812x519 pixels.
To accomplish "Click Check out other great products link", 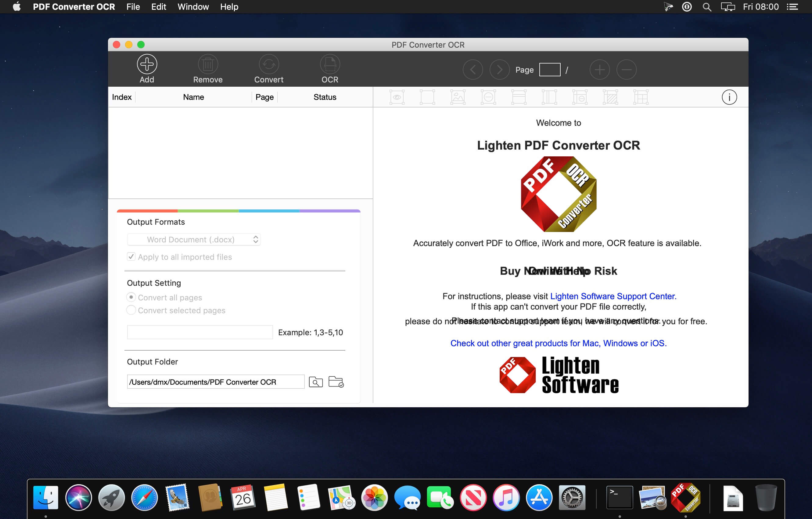I will pyautogui.click(x=558, y=343).
